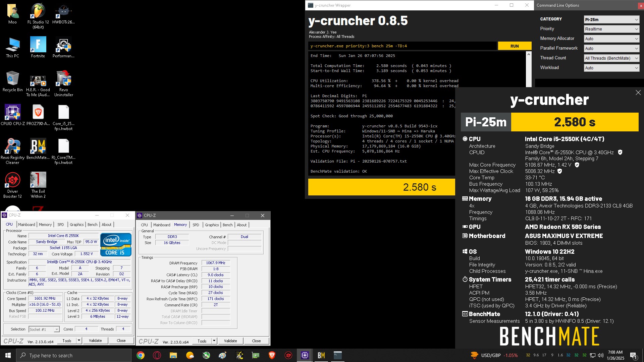644x362 pixels.
Task: Switch to CPU tab in right CPU-Z
Action: pos(145,225)
